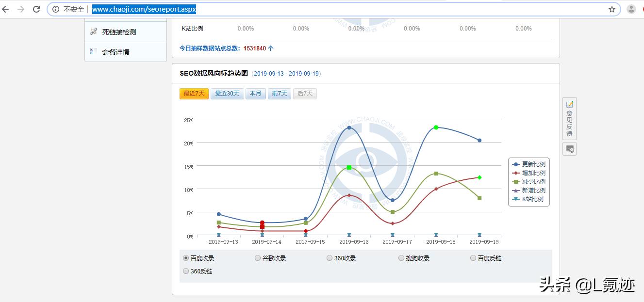Click the browser profile avatar icon
The image size is (644, 302).
click(631, 9)
